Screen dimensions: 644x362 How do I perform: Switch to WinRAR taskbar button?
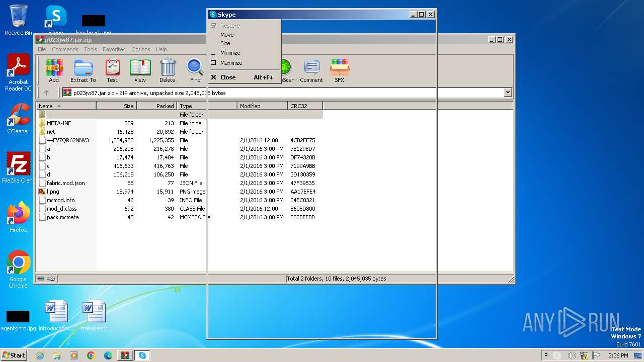pos(125,355)
